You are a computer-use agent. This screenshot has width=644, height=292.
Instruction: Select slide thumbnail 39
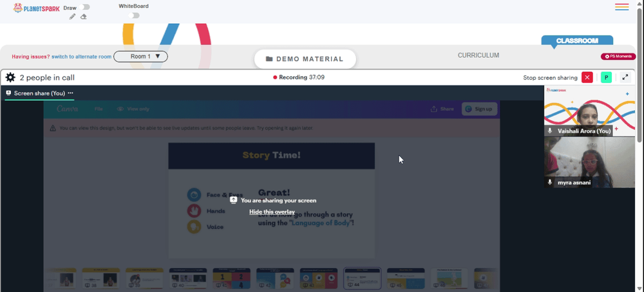(144, 279)
